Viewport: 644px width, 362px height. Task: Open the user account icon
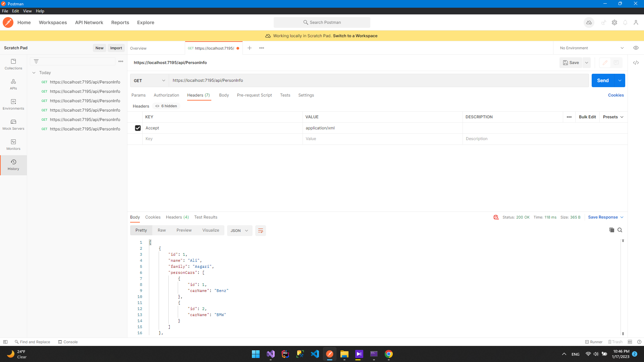(x=636, y=22)
